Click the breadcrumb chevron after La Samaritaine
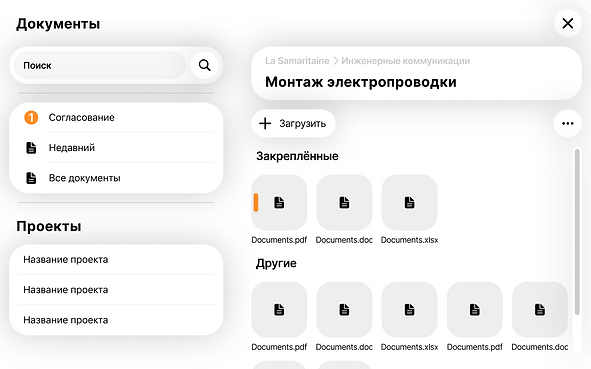Viewport: 591px width, 369px height. (x=335, y=61)
